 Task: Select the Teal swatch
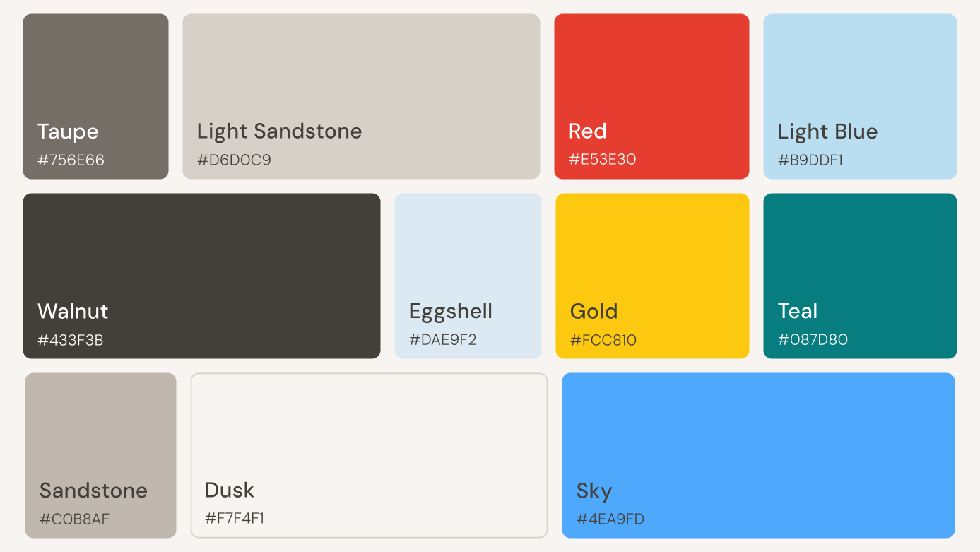(x=860, y=276)
